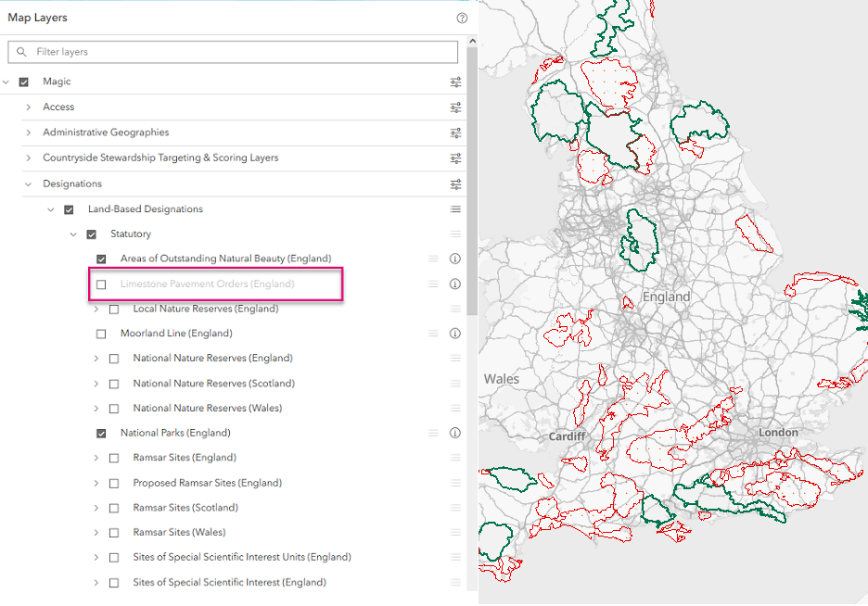Click reorder handle for Local Nature Reserves
Screen dimensions: 868x606
click(x=455, y=309)
